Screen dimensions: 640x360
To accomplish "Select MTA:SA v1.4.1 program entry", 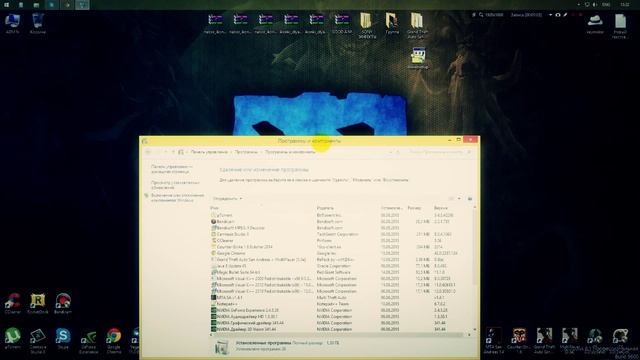I will [342, 298].
